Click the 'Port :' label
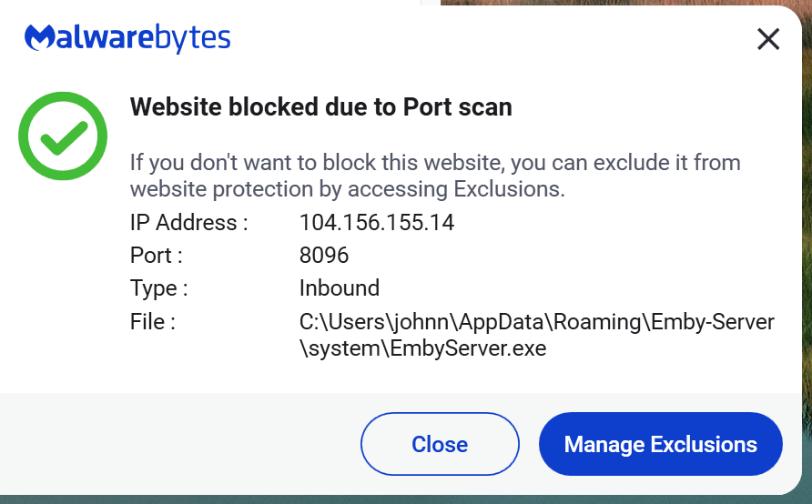The width and height of the screenshot is (812, 504). click(x=156, y=256)
